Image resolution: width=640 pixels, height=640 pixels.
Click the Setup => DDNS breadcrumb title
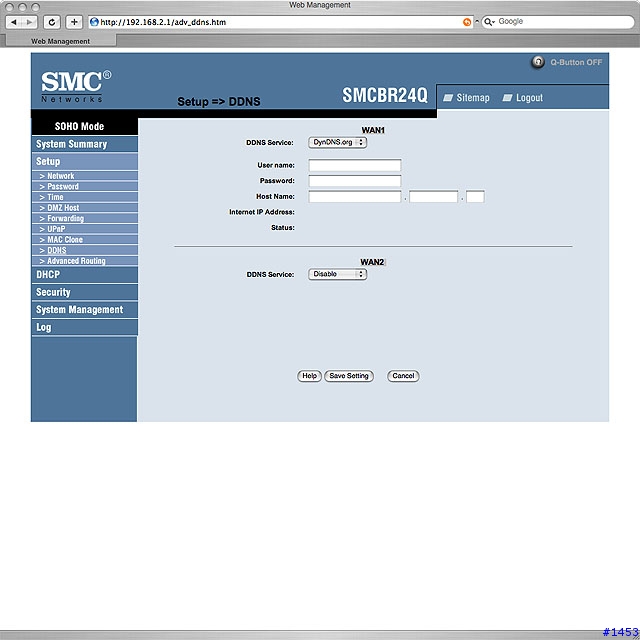pos(219,102)
